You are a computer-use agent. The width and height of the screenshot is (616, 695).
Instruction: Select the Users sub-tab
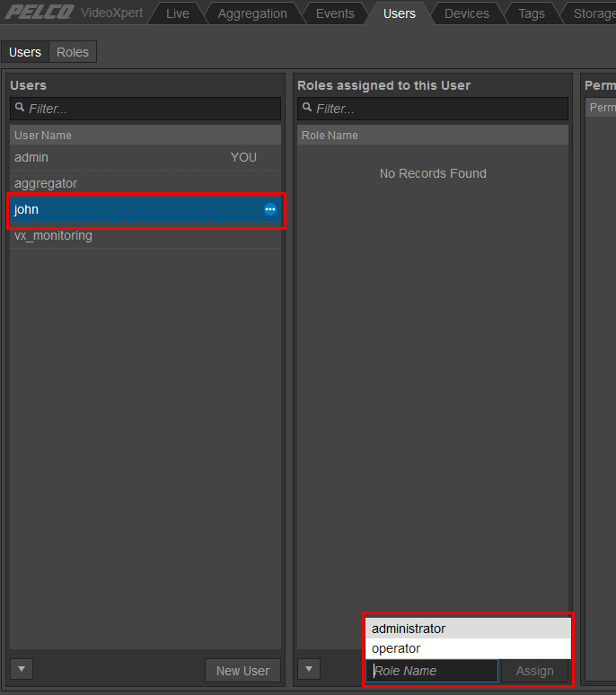[25, 52]
